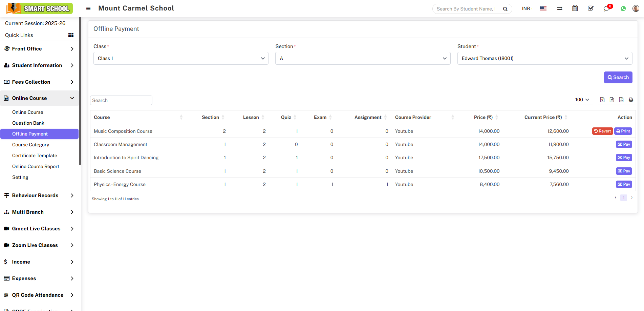
Task: Open the calendar icon in top bar
Action: tap(575, 8)
